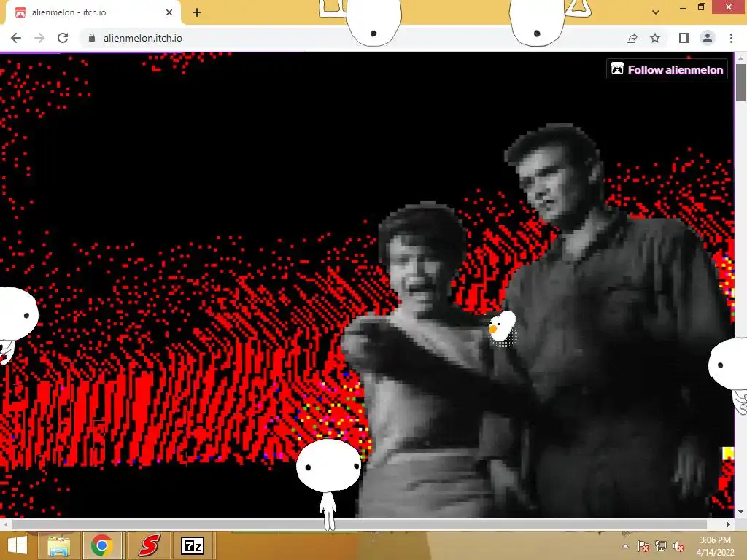Open Action Center flag icon

[x=643, y=546]
